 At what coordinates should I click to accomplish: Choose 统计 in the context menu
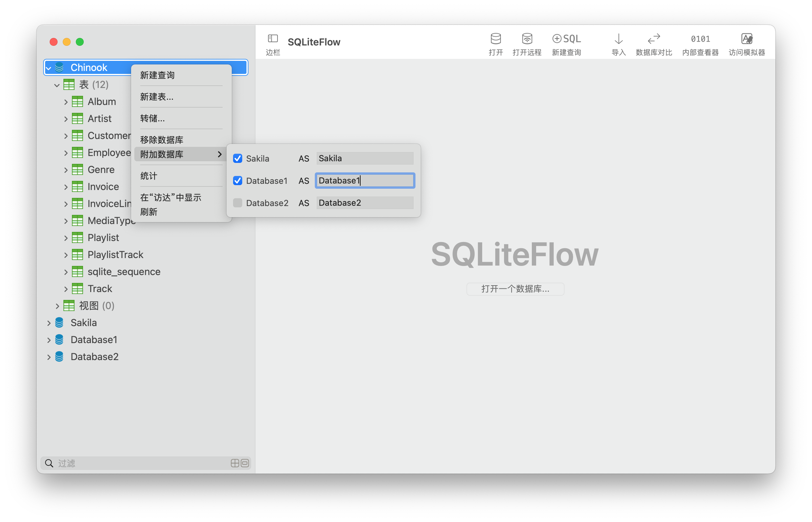click(148, 176)
